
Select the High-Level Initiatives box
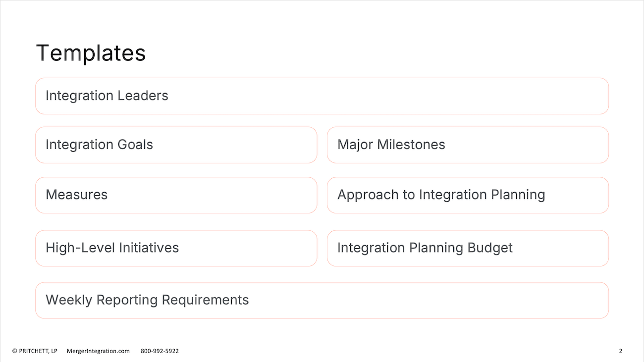pyautogui.click(x=176, y=248)
